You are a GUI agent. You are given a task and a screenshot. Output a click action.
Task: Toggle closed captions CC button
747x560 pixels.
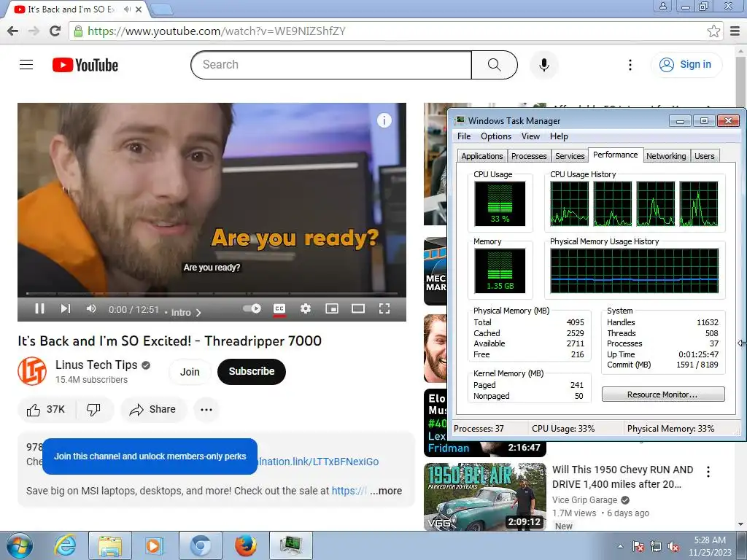click(x=279, y=308)
